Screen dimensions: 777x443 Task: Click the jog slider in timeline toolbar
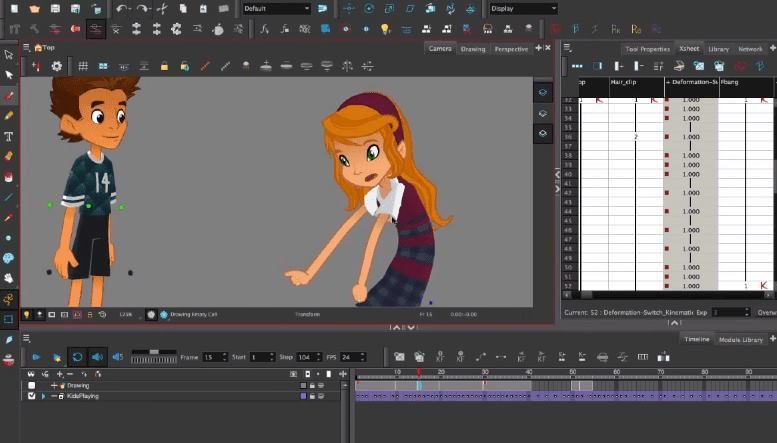[x=154, y=356]
